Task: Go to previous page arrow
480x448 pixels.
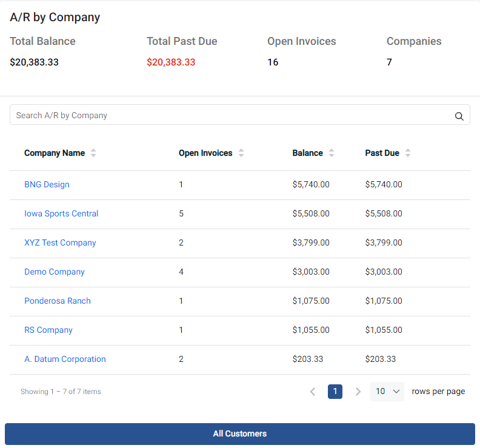Action: 313,392
